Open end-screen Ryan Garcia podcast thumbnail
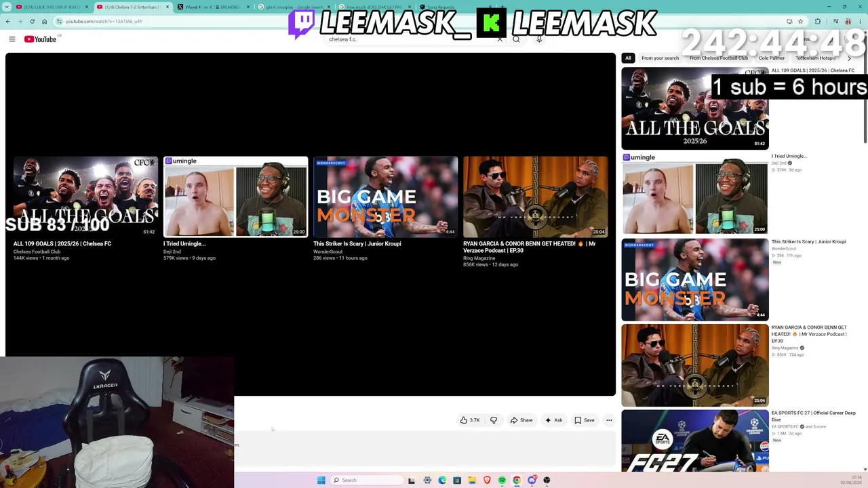This screenshot has width=868, height=488. point(535,197)
